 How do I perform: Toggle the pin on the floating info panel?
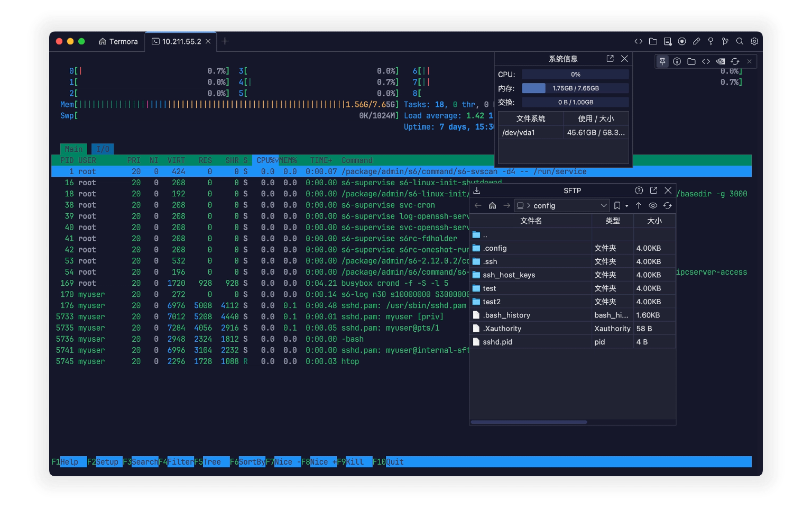click(662, 61)
